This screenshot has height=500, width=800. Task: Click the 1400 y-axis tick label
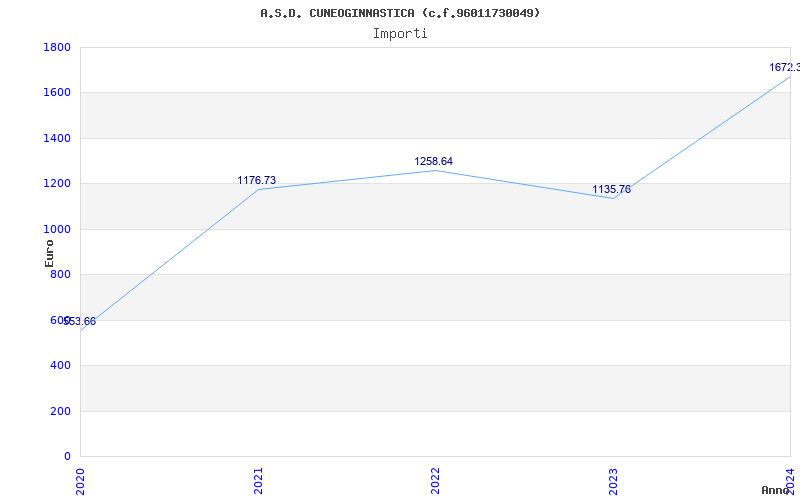56,139
